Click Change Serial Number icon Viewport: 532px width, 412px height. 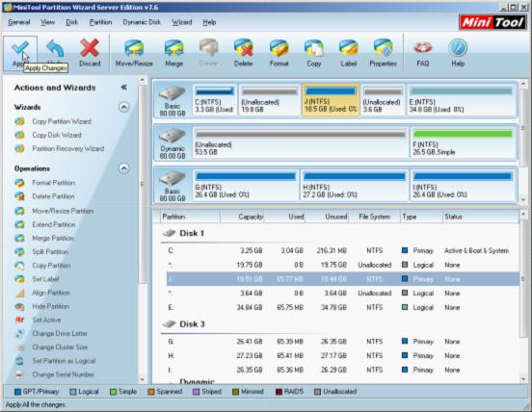point(19,374)
